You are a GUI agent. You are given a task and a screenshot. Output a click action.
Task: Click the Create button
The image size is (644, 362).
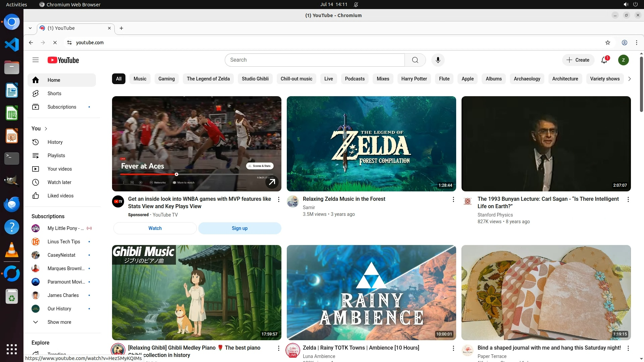click(578, 60)
